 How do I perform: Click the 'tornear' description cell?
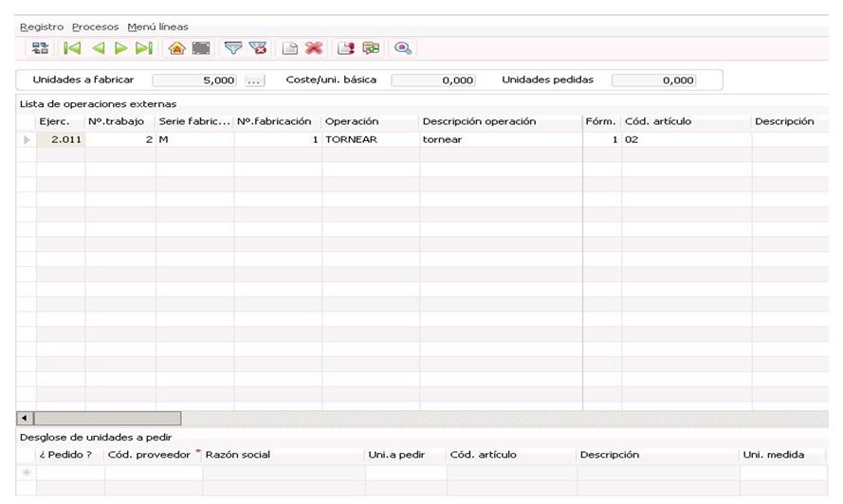click(501, 139)
